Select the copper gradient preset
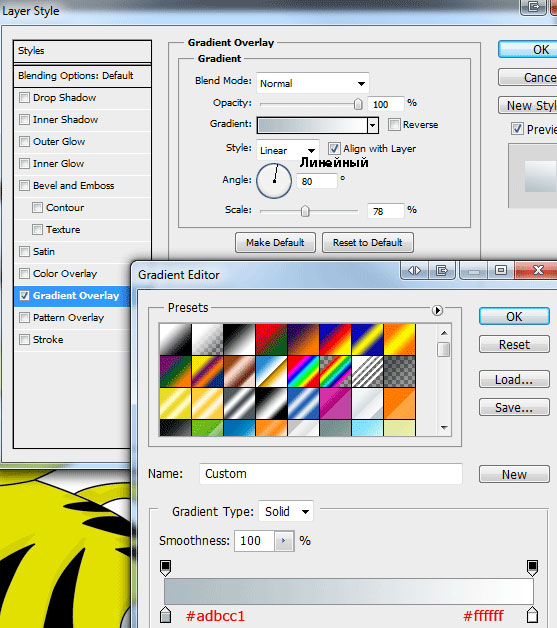 [x=239, y=371]
